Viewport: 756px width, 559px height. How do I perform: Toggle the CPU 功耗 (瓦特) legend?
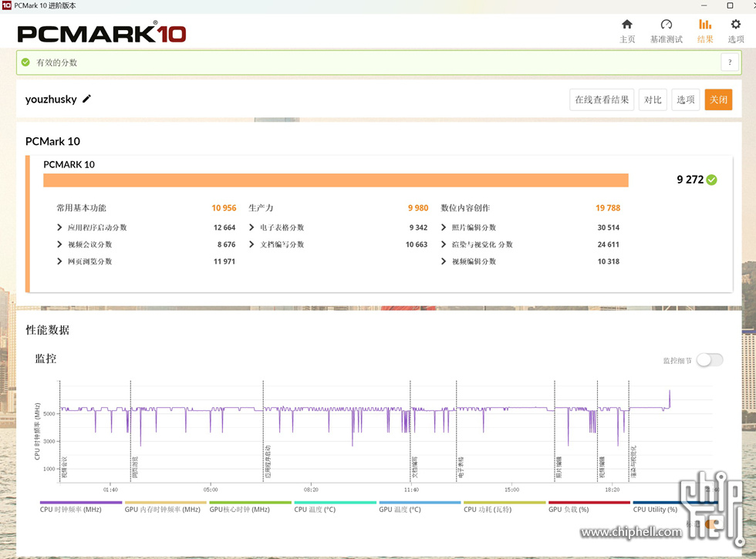coord(505,507)
